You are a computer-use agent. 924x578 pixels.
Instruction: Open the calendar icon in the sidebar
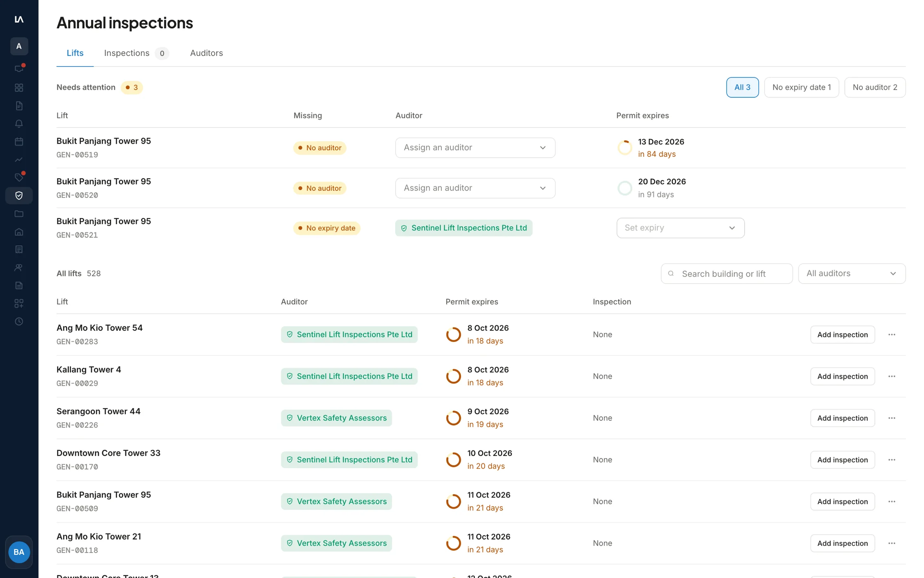(19, 142)
